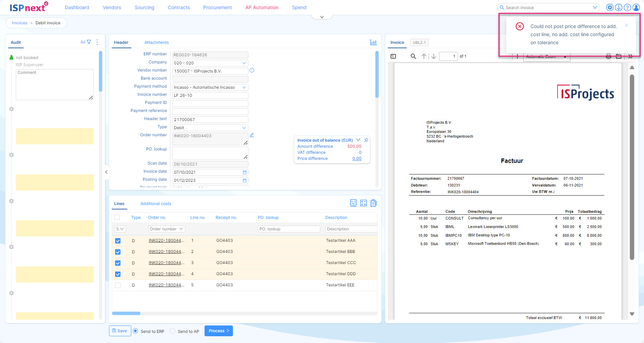The image size is (644, 343).
Task: Open the Audit filter funnel icon
Action: click(x=89, y=42)
